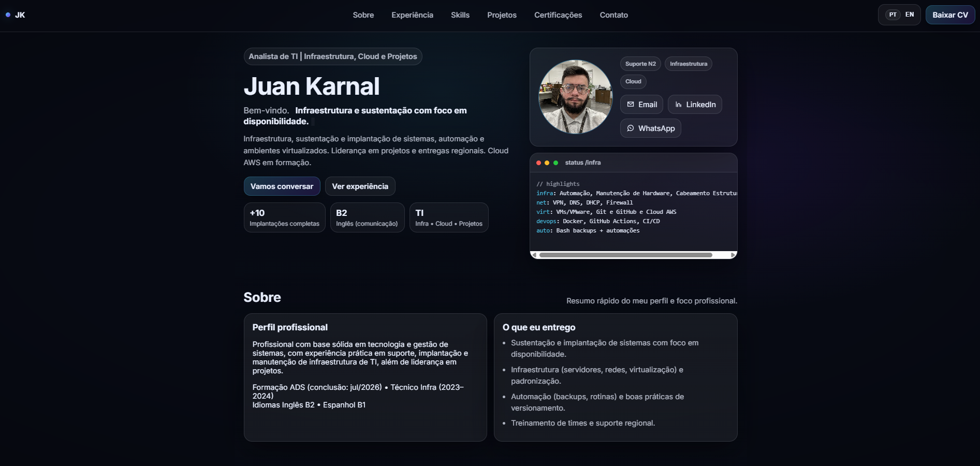Click the yellow dot on the terminal window
The width and height of the screenshot is (980, 466).
pyautogui.click(x=547, y=162)
